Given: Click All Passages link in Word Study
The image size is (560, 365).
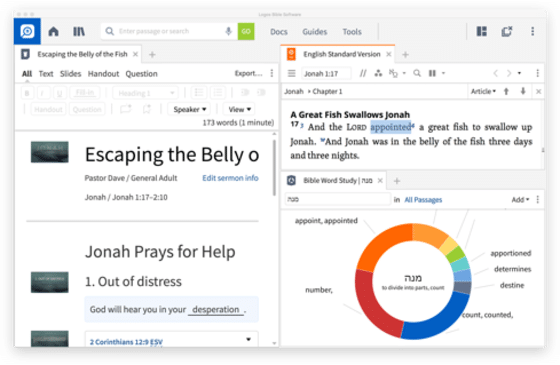Looking at the screenshot, I should coord(423,200).
